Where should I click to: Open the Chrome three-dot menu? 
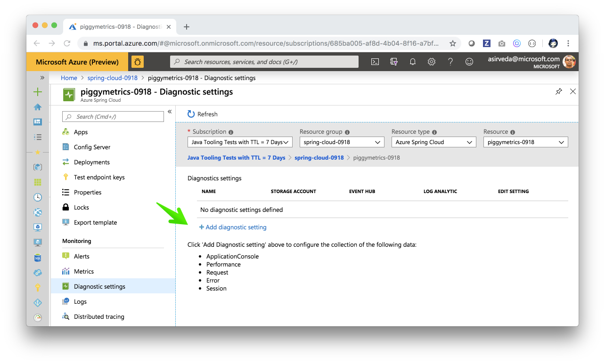pyautogui.click(x=568, y=43)
